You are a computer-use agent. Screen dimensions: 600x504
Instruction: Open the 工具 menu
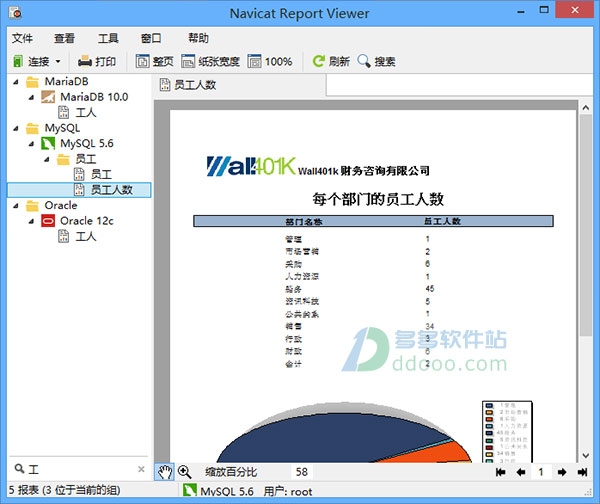coord(108,38)
